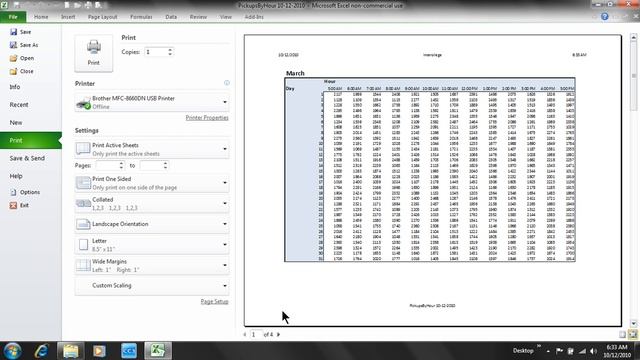The width and height of the screenshot is (640, 360).
Task: Click the Exit icon in sidebar
Action: coord(13,205)
